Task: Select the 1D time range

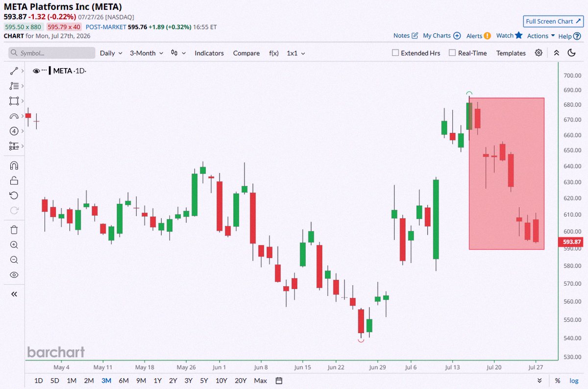Action: pos(38,381)
